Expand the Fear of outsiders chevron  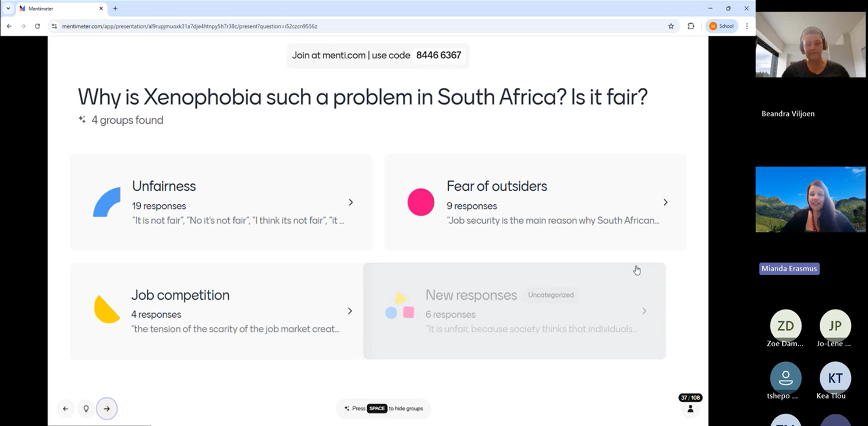[665, 202]
